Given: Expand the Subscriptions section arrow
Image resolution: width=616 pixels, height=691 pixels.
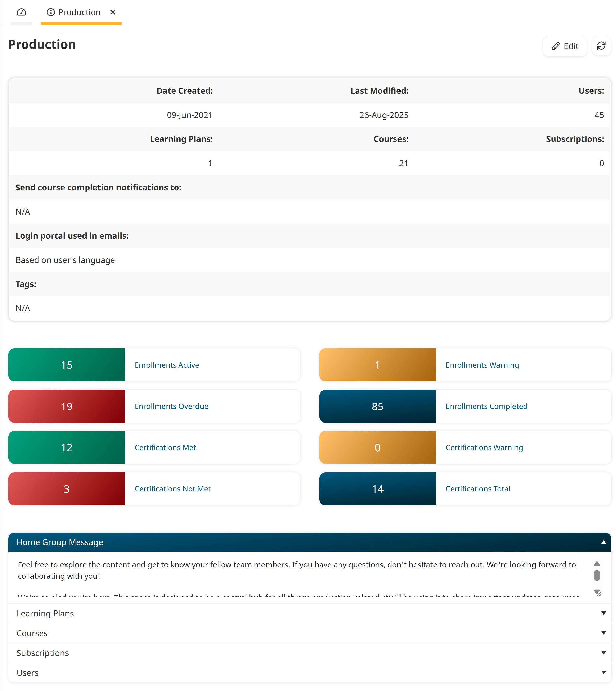Looking at the screenshot, I should (604, 653).
